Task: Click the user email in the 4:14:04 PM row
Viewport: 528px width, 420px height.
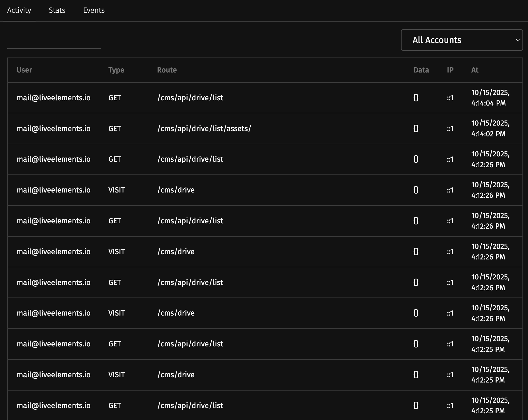Action: click(54, 98)
